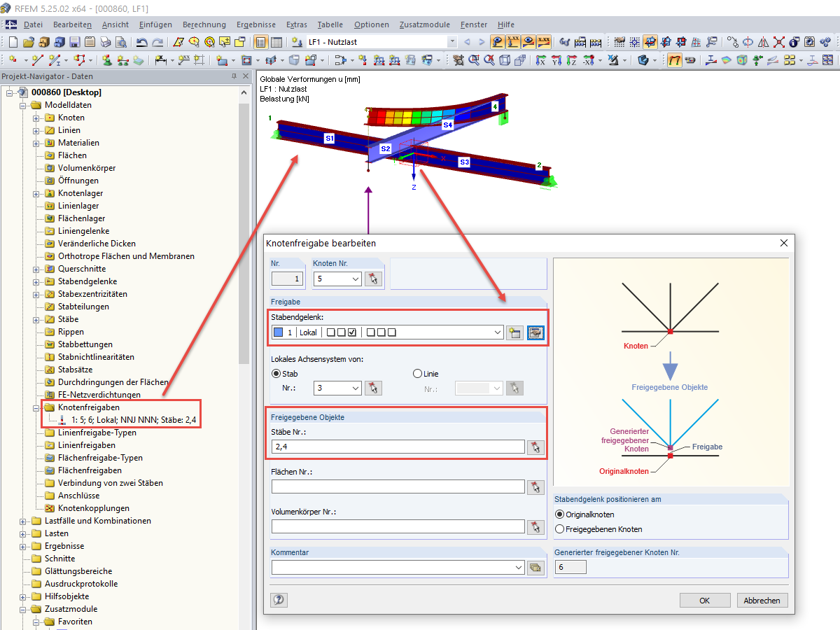840x630 pixels.
Task: Toggle the navigator panel button in toolbar
Action: pos(260,42)
